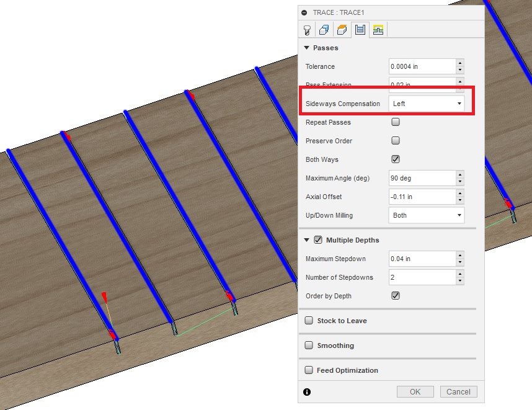Image resolution: width=532 pixels, height=410 pixels.
Task: Enable the Stock to Leave checkbox
Action: click(309, 321)
